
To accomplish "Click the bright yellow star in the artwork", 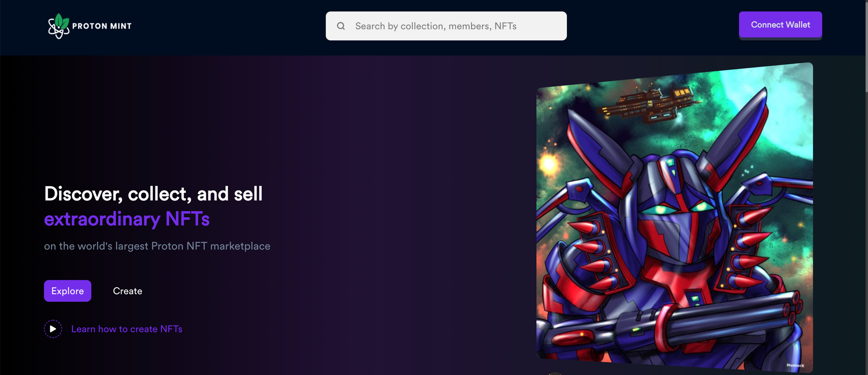I will pos(549,164).
